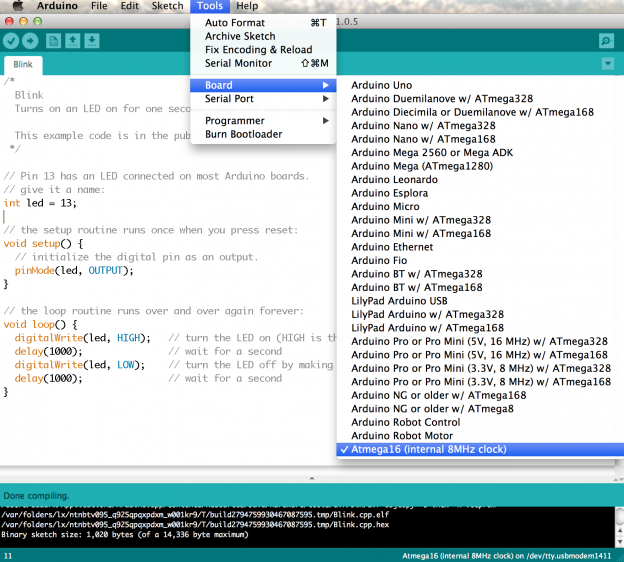Click Burn Bootloader menu entry
624x562 pixels.
point(243,134)
